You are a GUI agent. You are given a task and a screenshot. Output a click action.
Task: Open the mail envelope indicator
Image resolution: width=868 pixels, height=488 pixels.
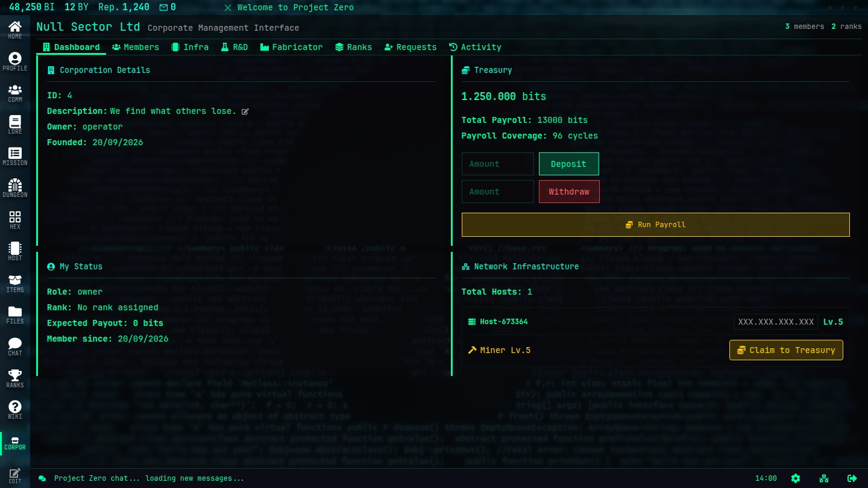[x=168, y=7]
